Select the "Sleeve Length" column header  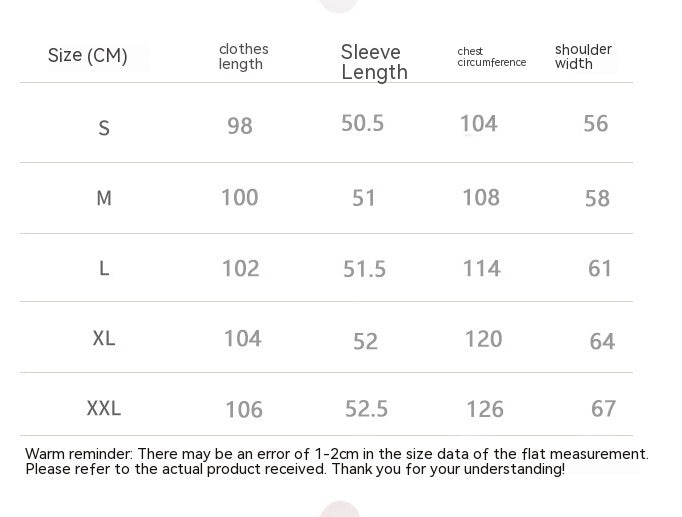[374, 62]
